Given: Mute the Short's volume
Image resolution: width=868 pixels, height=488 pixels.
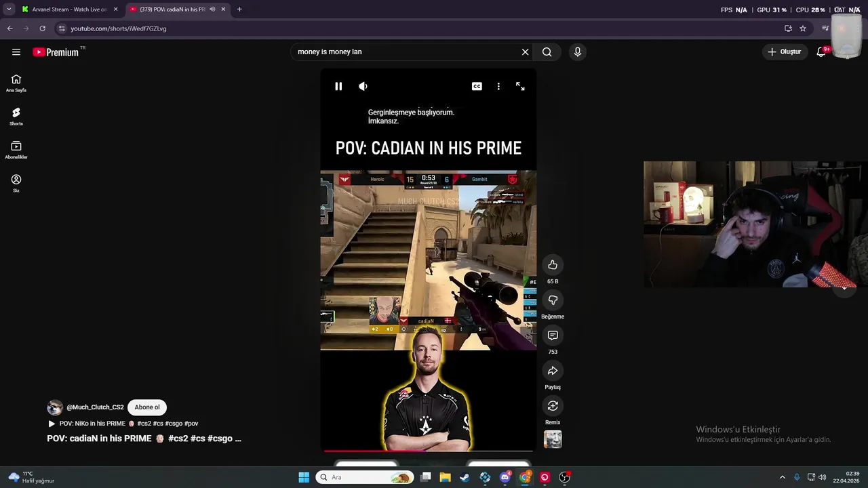Looking at the screenshot, I should click(363, 86).
